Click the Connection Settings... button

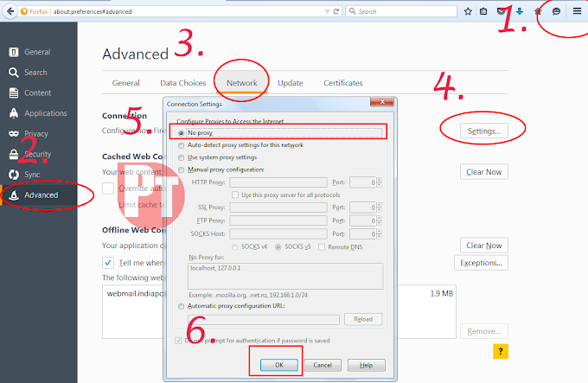click(x=484, y=131)
